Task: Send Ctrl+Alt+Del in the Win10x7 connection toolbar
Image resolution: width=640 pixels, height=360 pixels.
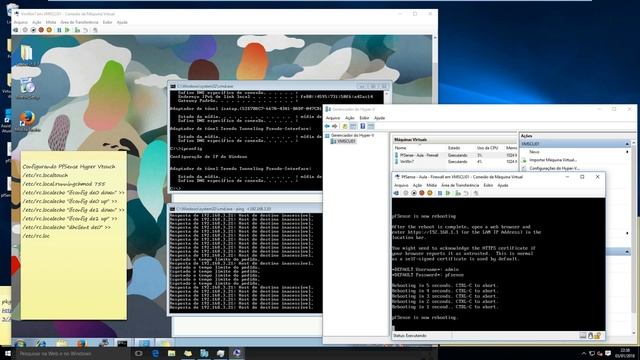Action: click(x=16, y=30)
